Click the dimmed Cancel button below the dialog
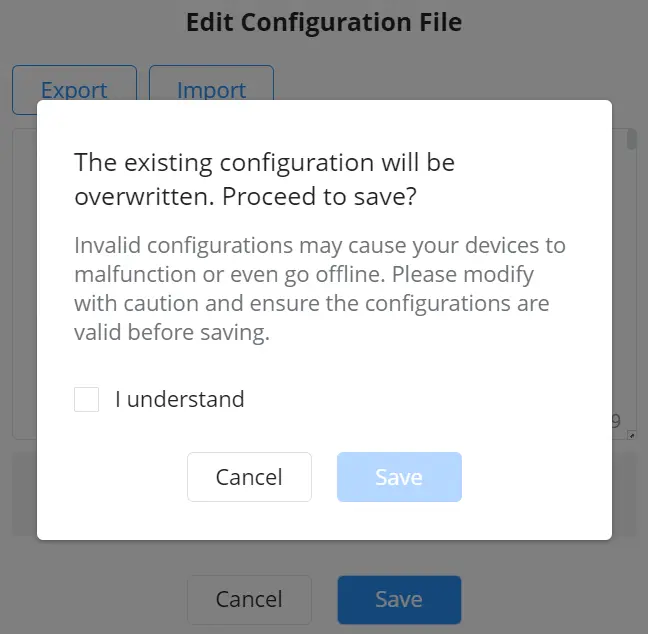This screenshot has height=634, width=648. tap(249, 599)
